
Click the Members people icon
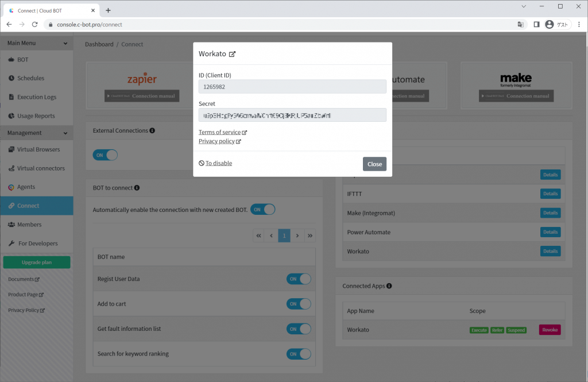(11, 225)
